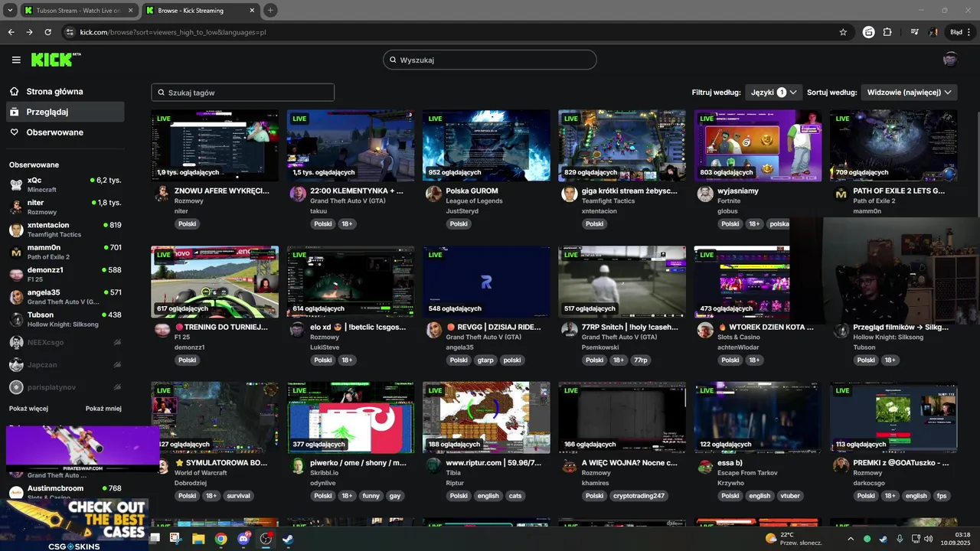This screenshot has width=980, height=551.
Task: Click the fps tag on darkocsgo card
Action: pos(942,496)
